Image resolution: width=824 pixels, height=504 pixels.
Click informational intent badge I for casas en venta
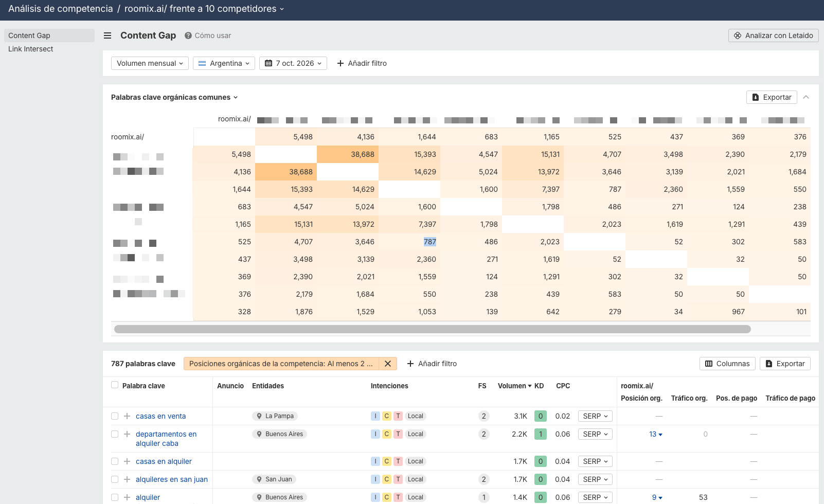click(375, 416)
